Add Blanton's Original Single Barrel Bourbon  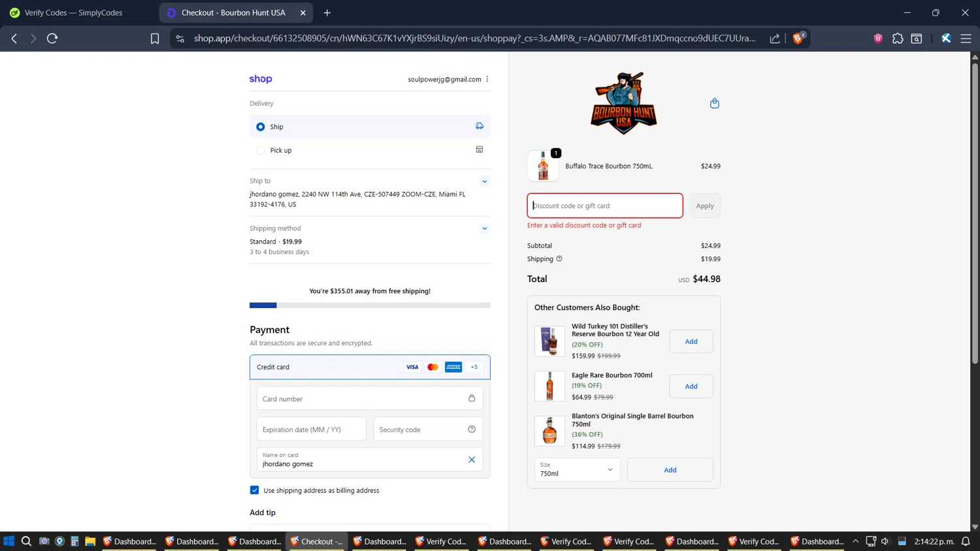click(670, 470)
